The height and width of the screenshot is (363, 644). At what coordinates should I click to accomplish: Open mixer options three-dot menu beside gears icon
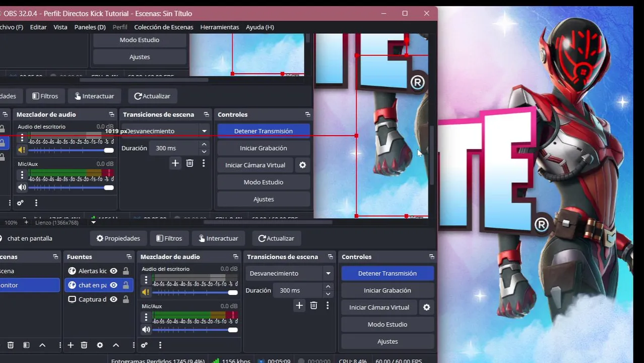tap(160, 345)
